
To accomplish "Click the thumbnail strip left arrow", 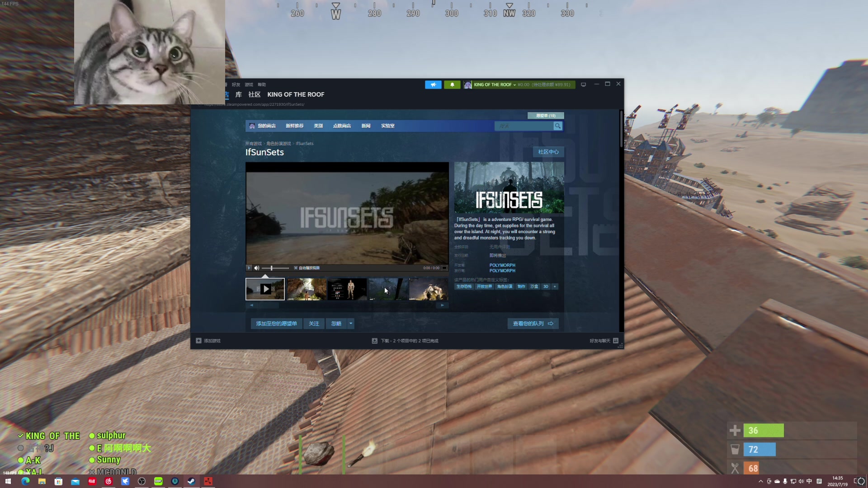I will point(252,305).
